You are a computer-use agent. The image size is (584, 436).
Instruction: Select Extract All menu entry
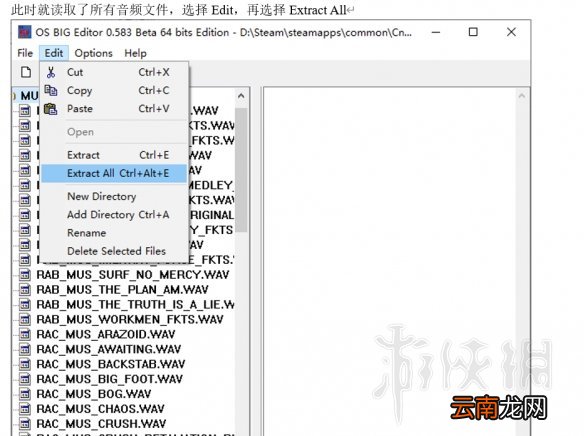[114, 174]
